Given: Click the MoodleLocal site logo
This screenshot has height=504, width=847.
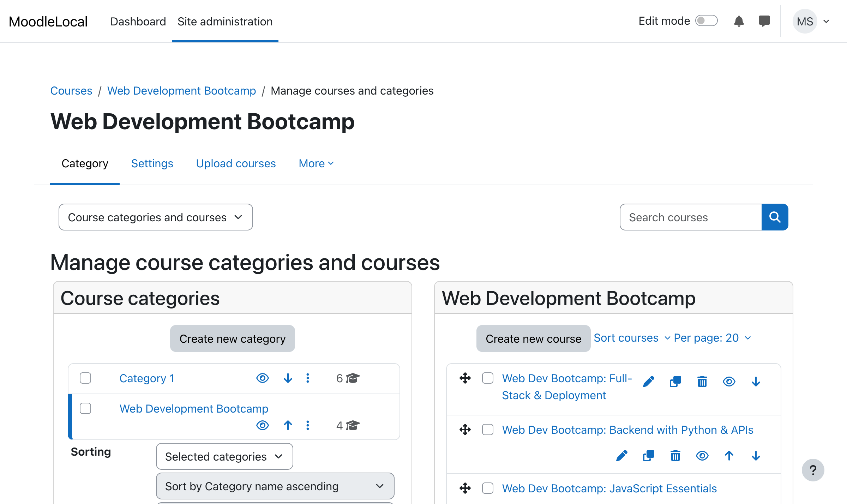Looking at the screenshot, I should pos(48,22).
